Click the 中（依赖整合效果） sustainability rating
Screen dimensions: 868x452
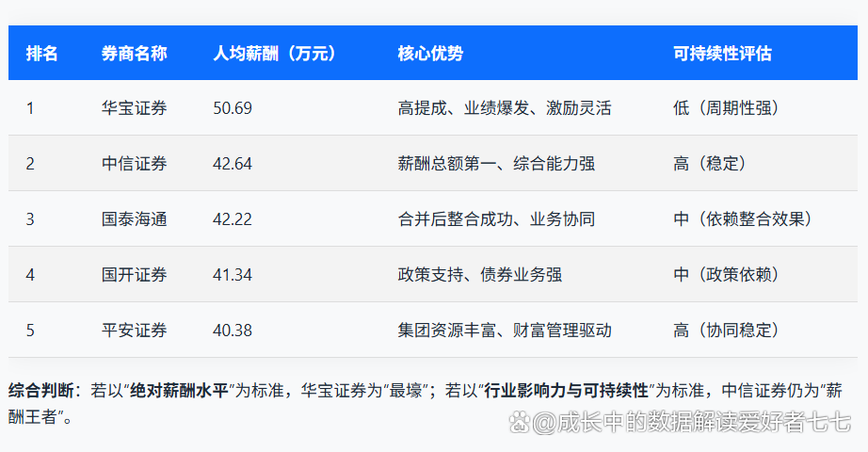743,219
